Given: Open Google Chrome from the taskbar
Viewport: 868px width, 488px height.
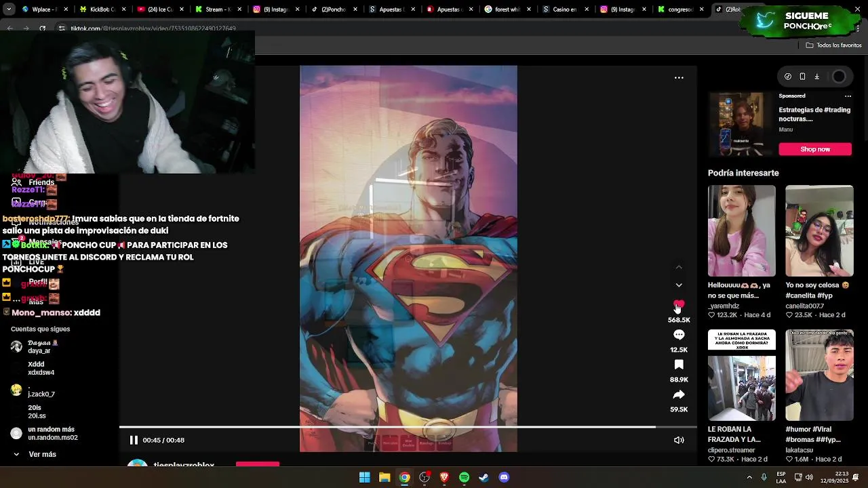Looking at the screenshot, I should [404, 477].
